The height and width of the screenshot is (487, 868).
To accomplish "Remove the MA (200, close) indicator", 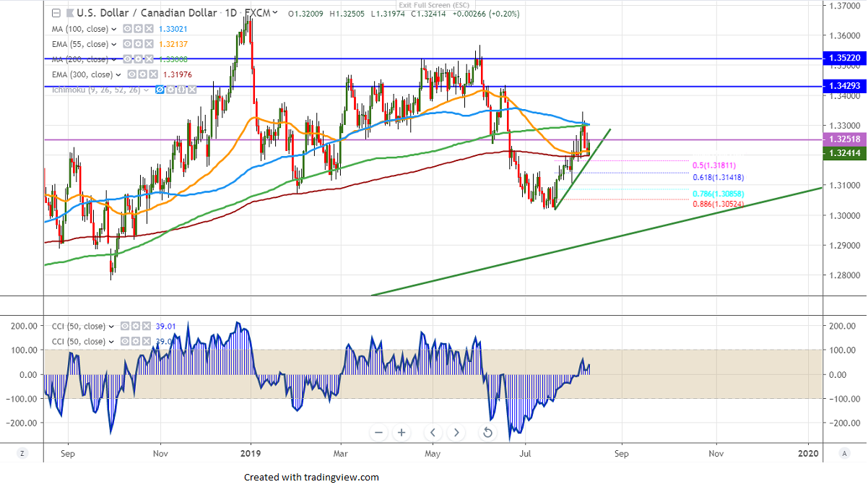I will [149, 59].
